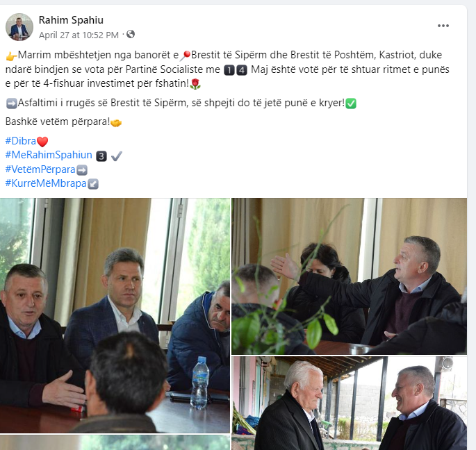Open the #KurrëMëMbrapa hashtag

point(46,183)
